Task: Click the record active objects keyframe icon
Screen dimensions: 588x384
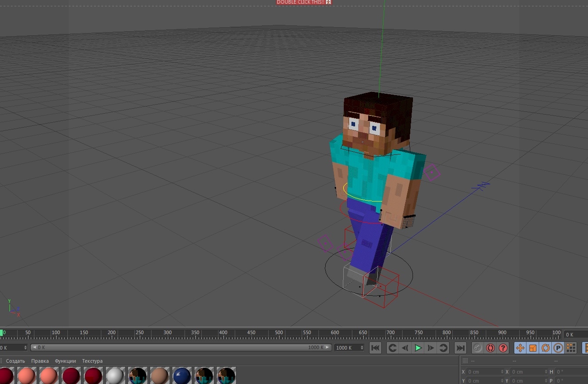Action: pos(477,348)
